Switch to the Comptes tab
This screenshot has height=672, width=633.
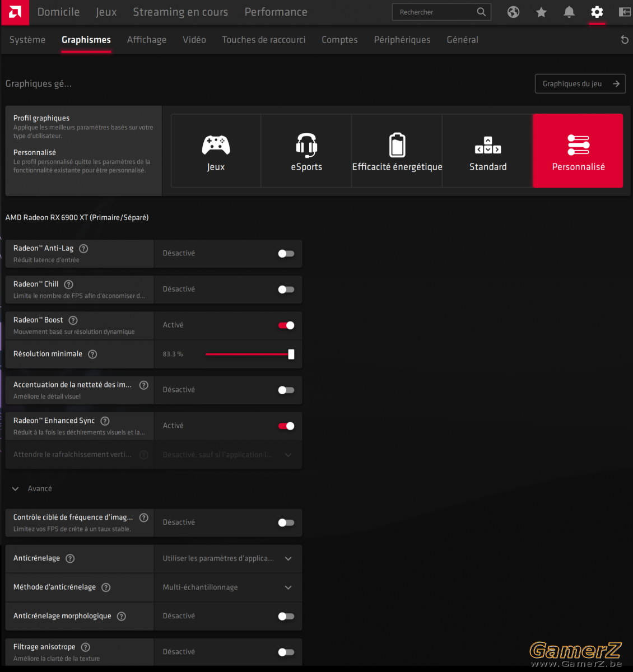339,40
